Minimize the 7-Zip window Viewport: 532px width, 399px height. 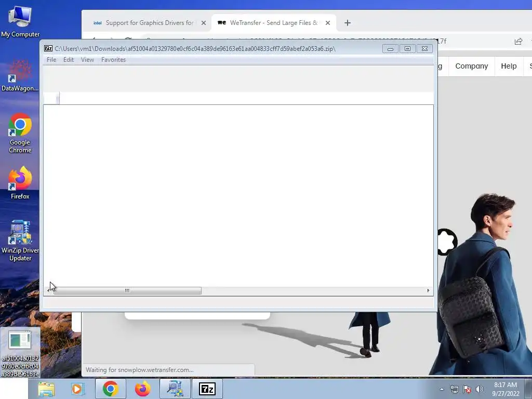pos(390,49)
